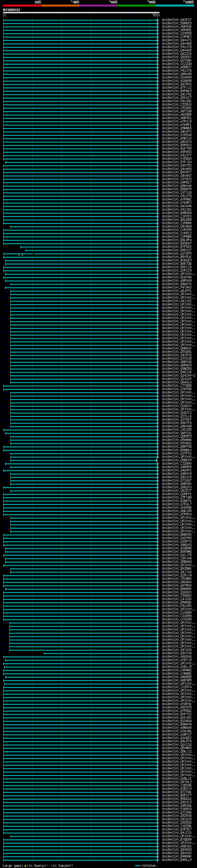197x868 pixels.
Task: Select hit UniRef100_P41380
Action: [176, 606]
